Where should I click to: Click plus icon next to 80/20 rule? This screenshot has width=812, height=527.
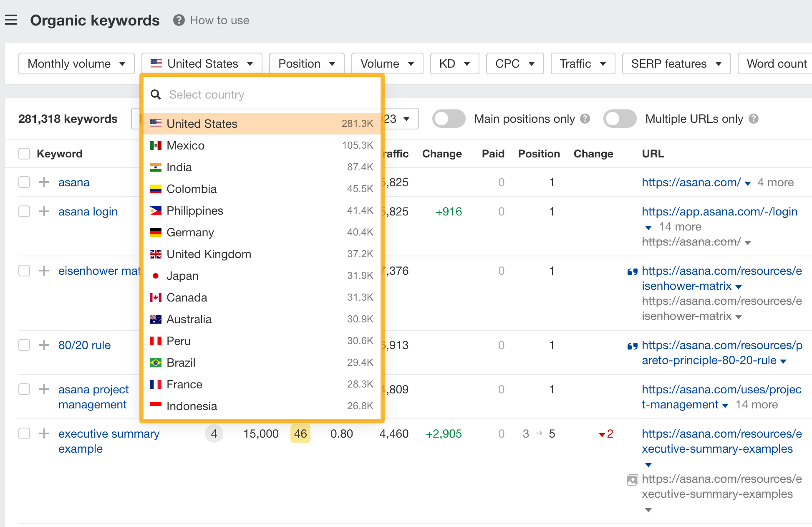point(44,345)
